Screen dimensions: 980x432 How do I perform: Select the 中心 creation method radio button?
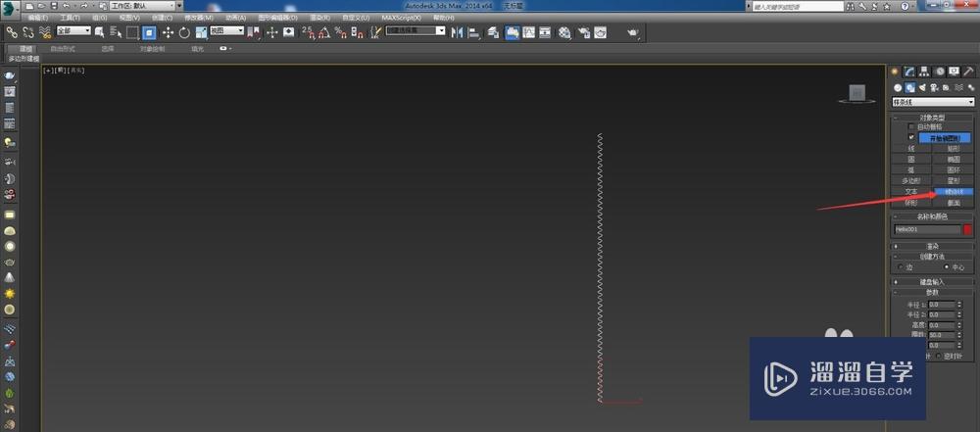[x=947, y=267]
